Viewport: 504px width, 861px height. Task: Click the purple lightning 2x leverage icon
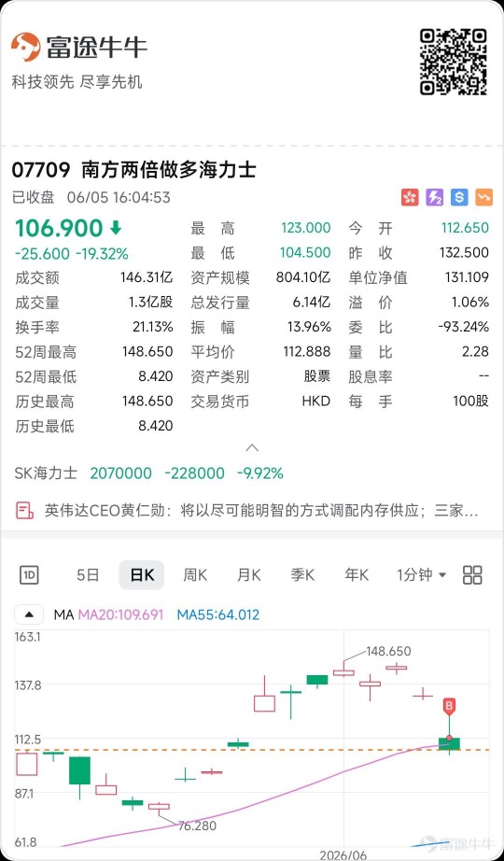pos(434,197)
